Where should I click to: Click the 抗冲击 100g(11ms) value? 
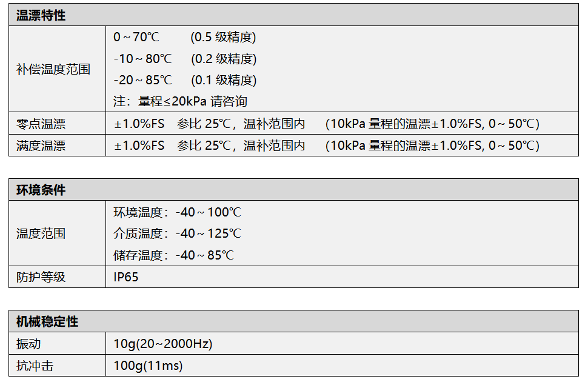click(x=148, y=366)
